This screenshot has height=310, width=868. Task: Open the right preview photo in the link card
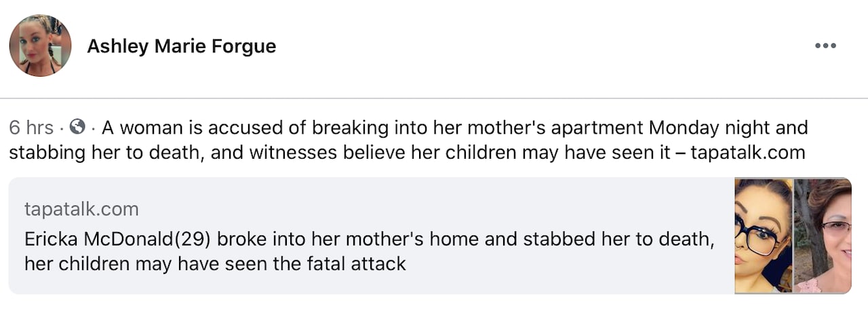click(823, 235)
